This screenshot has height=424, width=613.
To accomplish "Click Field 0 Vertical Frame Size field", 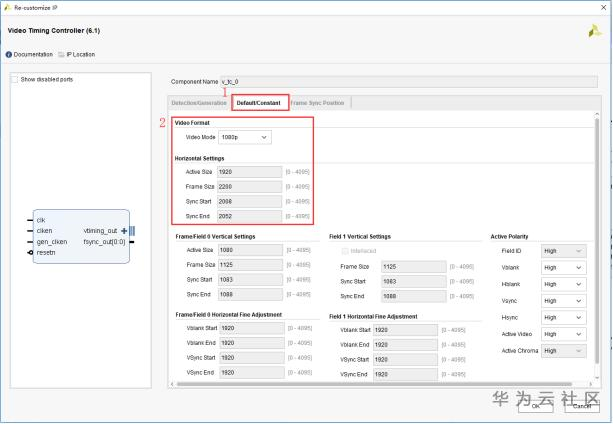I will 250,265.
